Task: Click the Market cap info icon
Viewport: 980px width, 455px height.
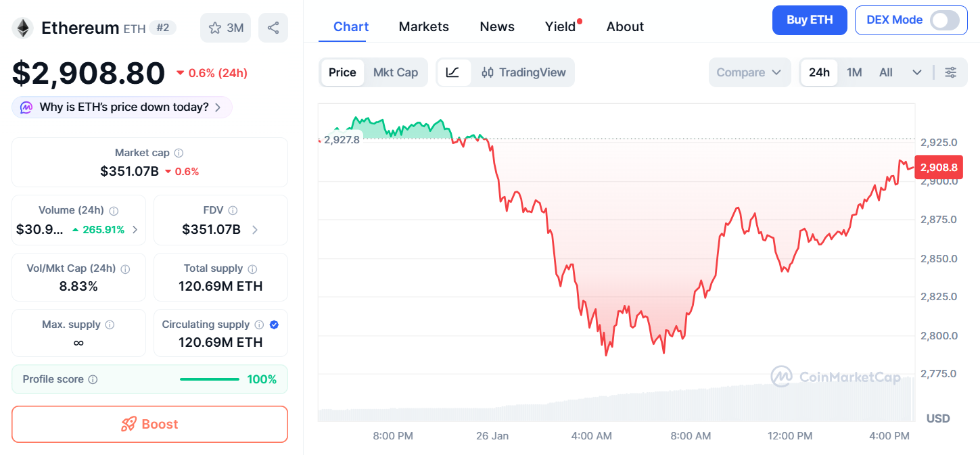Action: (x=179, y=153)
